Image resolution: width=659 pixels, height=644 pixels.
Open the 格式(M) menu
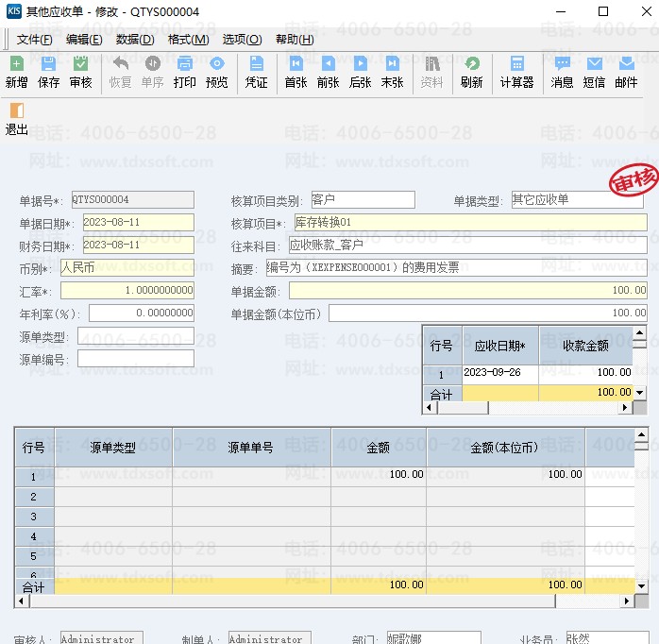tap(188, 39)
